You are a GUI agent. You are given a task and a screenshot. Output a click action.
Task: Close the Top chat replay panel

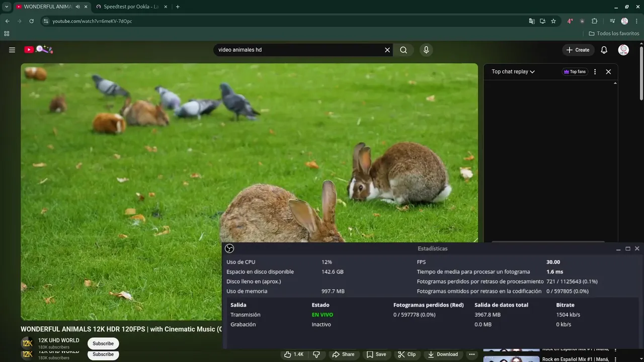click(608, 71)
